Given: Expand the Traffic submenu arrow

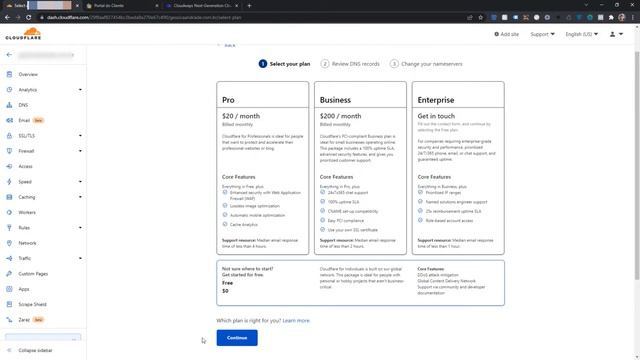Looking at the screenshot, I should tap(80, 258).
